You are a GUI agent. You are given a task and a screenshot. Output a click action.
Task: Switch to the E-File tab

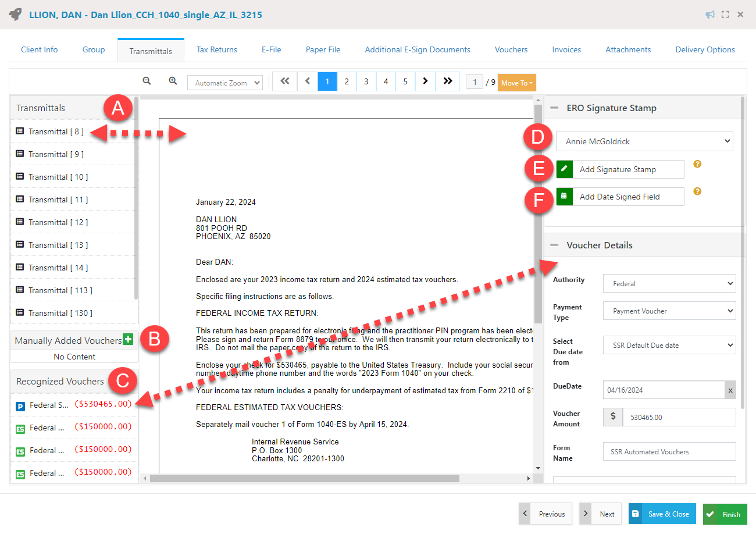(x=271, y=49)
